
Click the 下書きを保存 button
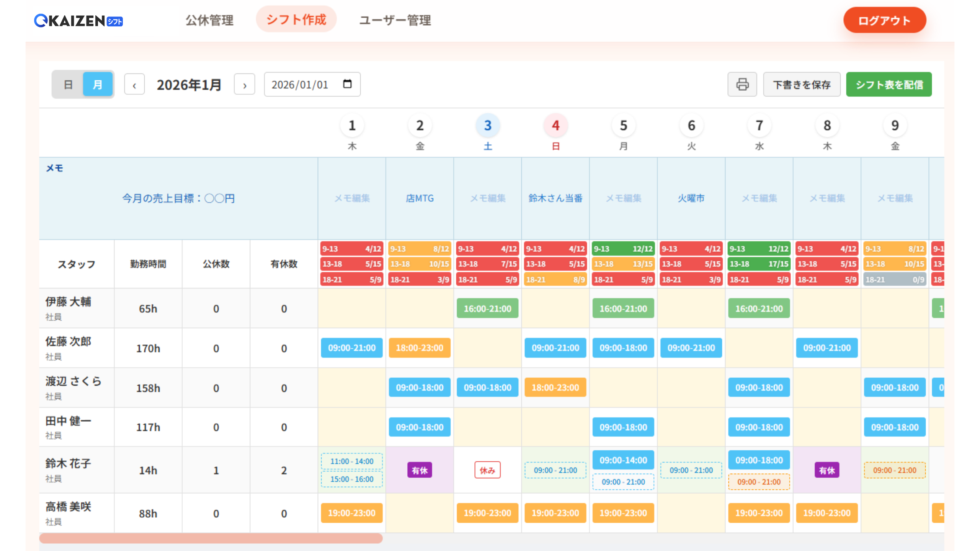pyautogui.click(x=802, y=85)
